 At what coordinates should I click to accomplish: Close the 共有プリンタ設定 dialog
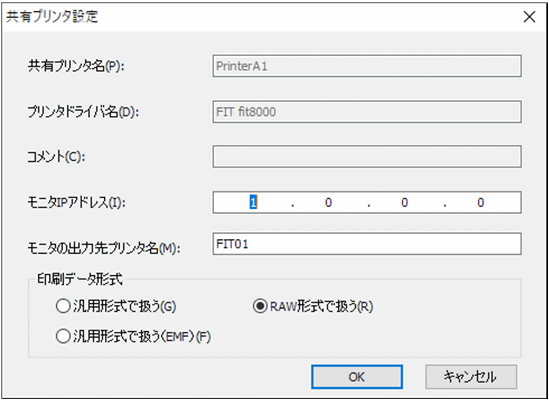pyautogui.click(x=529, y=17)
